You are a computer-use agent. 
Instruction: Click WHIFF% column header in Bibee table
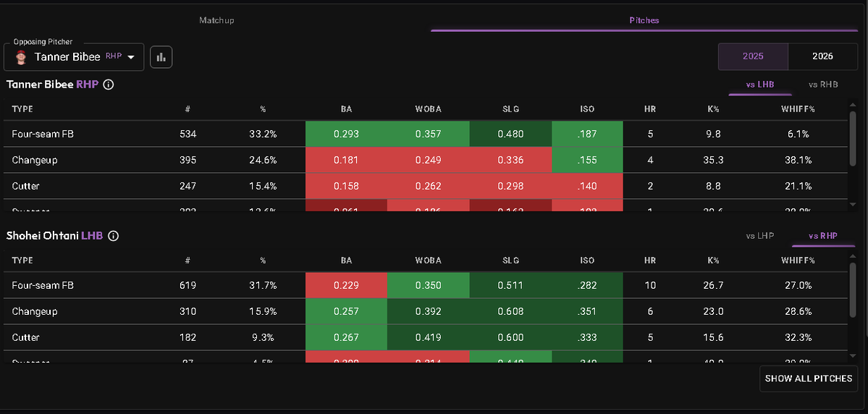click(x=798, y=109)
